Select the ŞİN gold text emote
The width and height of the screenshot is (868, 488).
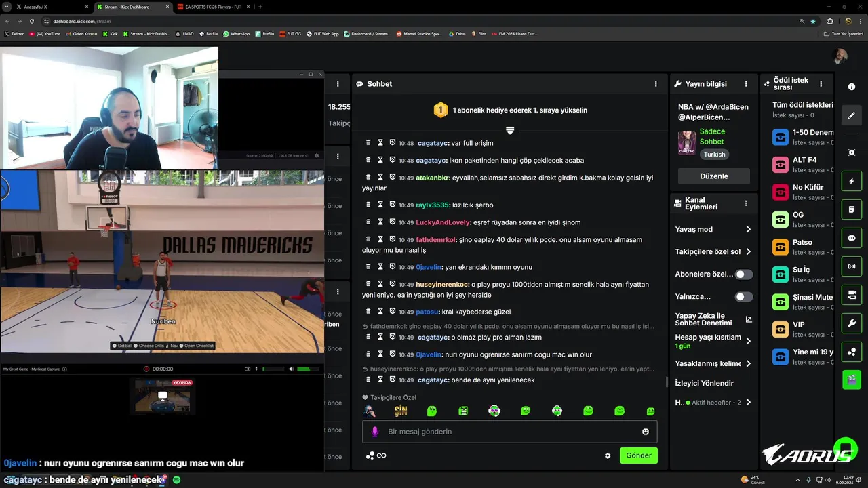click(401, 411)
